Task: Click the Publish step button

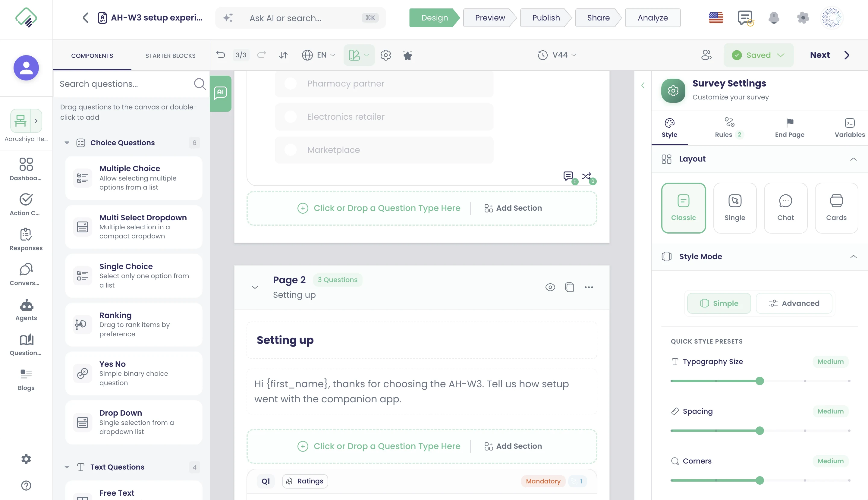Action: (546, 18)
